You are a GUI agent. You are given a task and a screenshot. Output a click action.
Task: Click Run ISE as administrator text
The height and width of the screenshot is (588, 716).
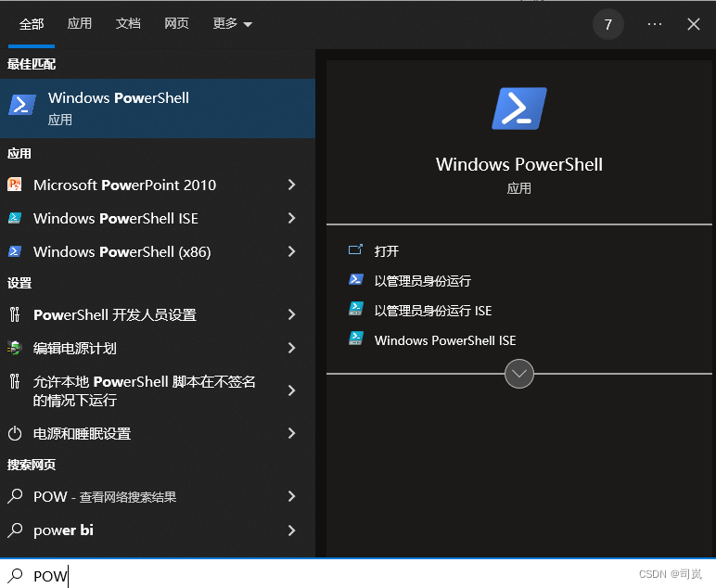point(433,311)
